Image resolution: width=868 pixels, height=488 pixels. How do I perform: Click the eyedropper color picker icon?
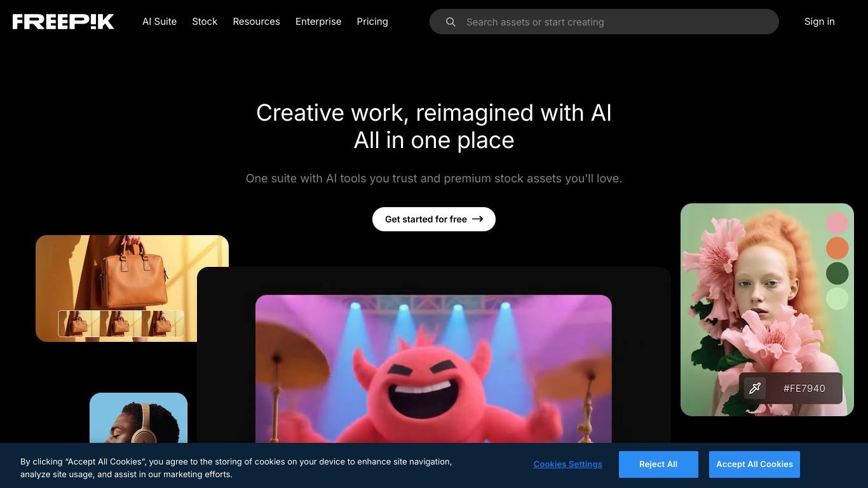[755, 388]
